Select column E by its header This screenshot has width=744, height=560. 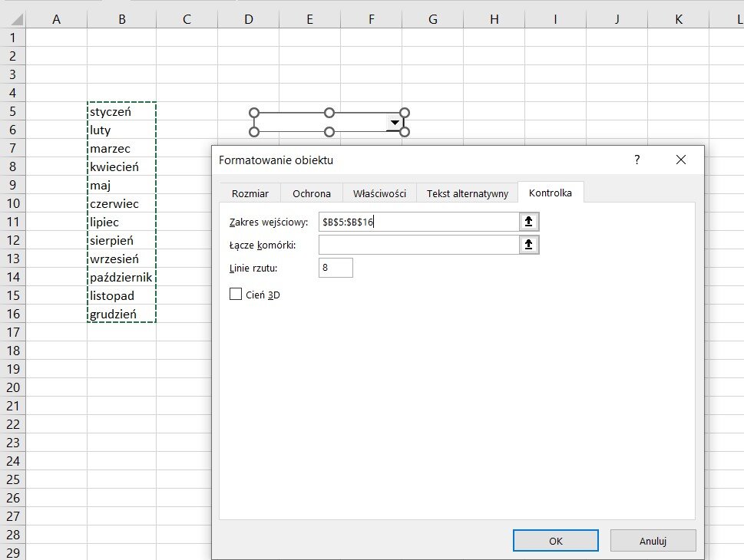310,19
